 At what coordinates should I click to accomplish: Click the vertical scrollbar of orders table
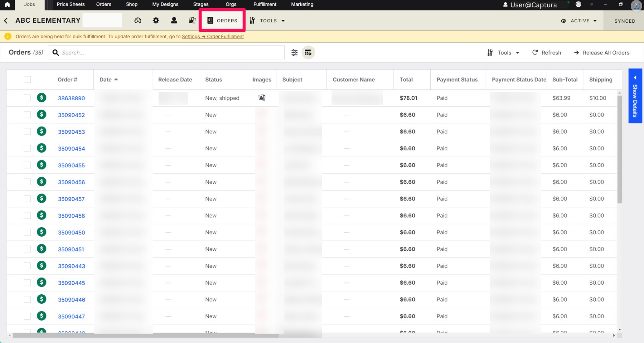(x=619, y=150)
